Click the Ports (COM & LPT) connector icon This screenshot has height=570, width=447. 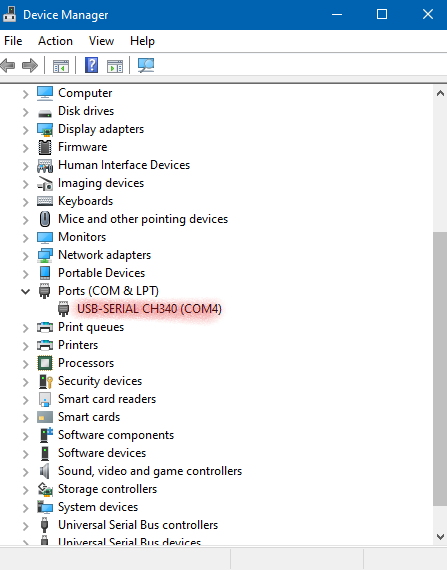coord(44,291)
